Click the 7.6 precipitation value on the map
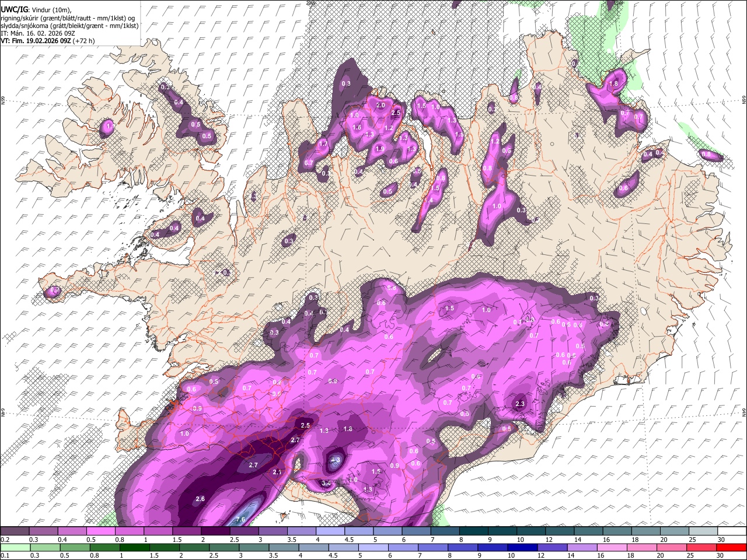Viewport: 747px width, 560px height. tap(240, 519)
